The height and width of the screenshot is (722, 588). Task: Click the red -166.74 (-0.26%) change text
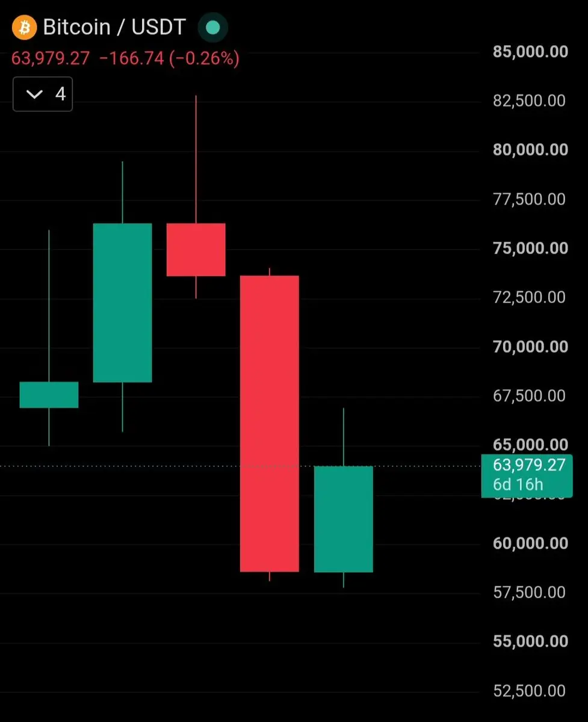point(169,58)
